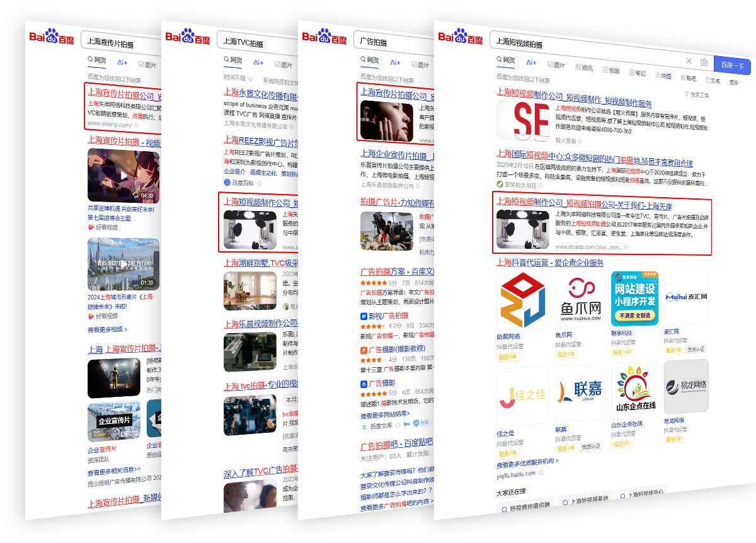
Task: Play the anime video thumbnail marked 04:30
Action: point(123,175)
